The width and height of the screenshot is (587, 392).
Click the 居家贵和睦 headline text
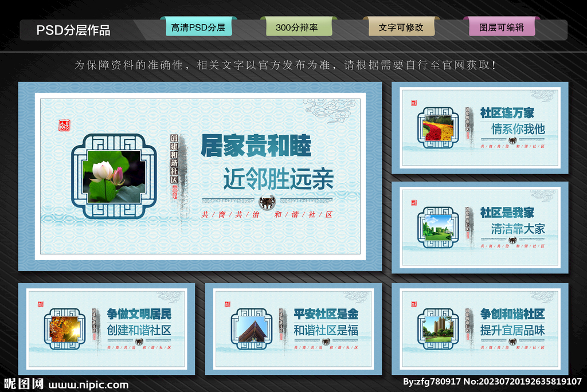click(x=256, y=146)
